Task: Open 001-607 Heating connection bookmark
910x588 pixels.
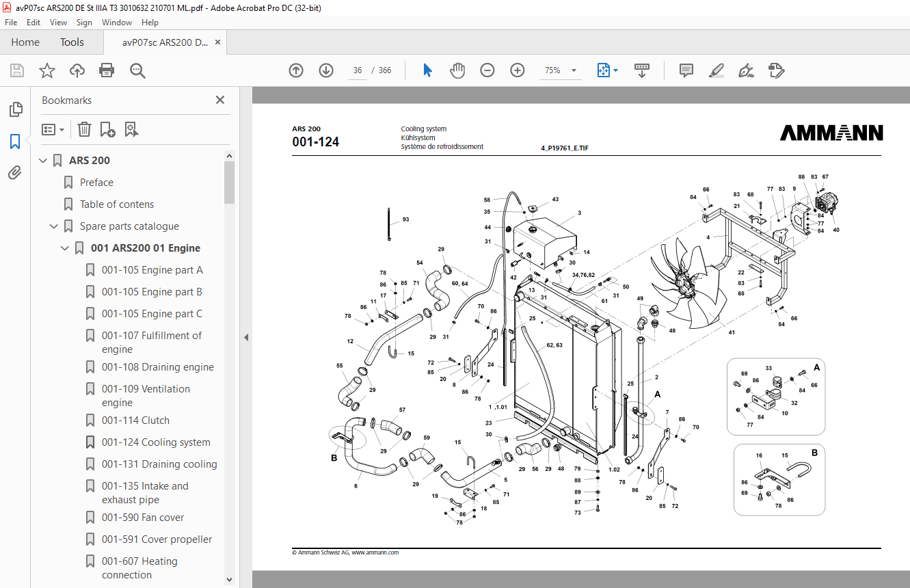Action: (x=139, y=568)
